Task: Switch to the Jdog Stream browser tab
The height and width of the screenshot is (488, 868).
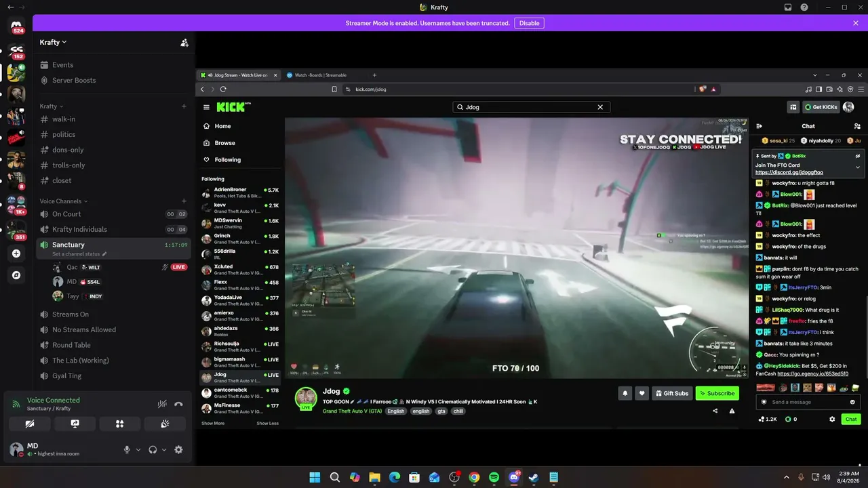Action: pyautogui.click(x=239, y=75)
